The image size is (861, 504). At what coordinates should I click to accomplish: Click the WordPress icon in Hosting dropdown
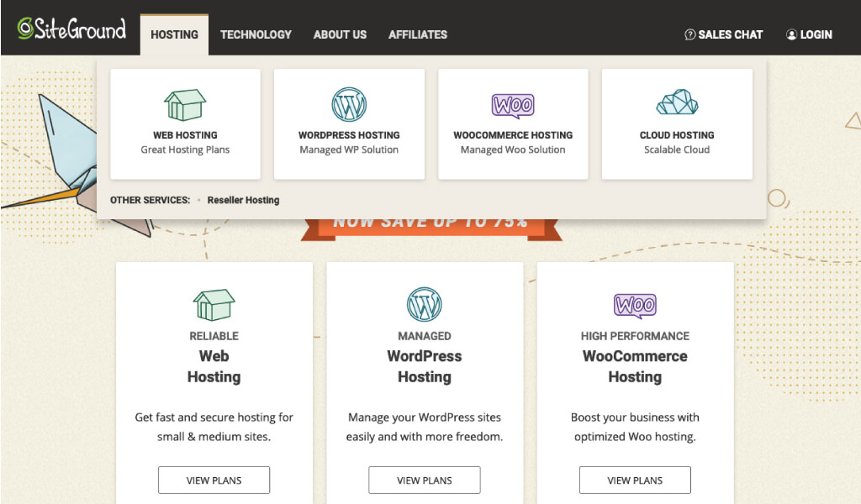pyautogui.click(x=349, y=105)
